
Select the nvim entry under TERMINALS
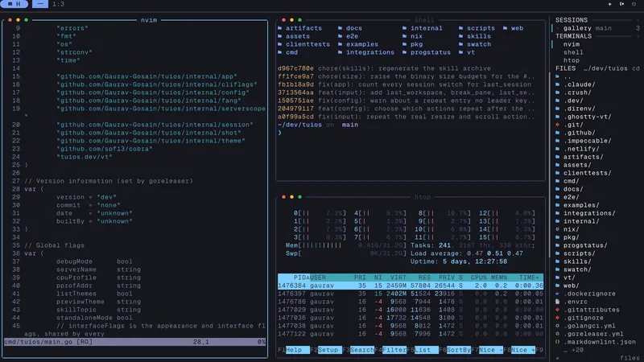coord(572,44)
